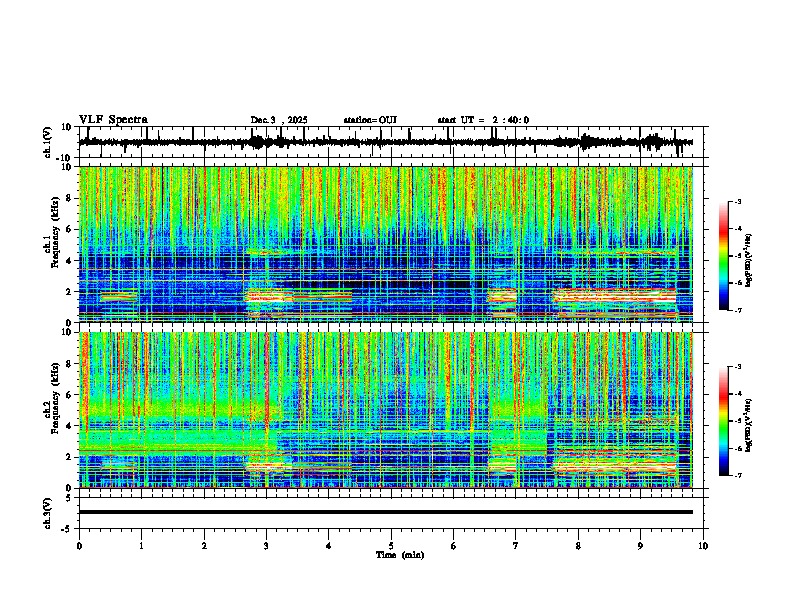This screenshot has width=792, height=612.
Task: Click the log(PSD) label beside ch.2 color bar
Action: click(749, 425)
